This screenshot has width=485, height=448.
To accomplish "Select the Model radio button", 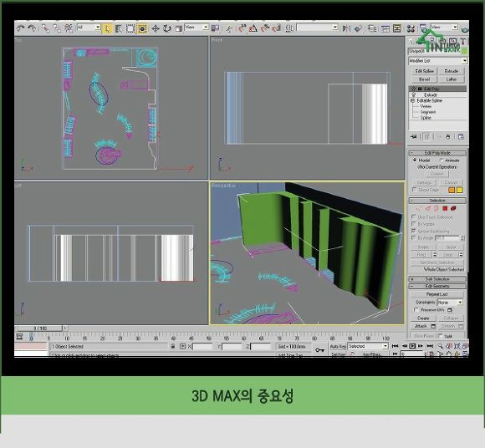I will click(x=415, y=160).
